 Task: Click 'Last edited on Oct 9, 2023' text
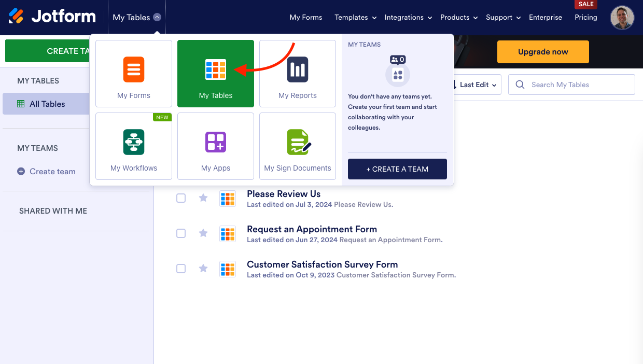pyautogui.click(x=290, y=275)
